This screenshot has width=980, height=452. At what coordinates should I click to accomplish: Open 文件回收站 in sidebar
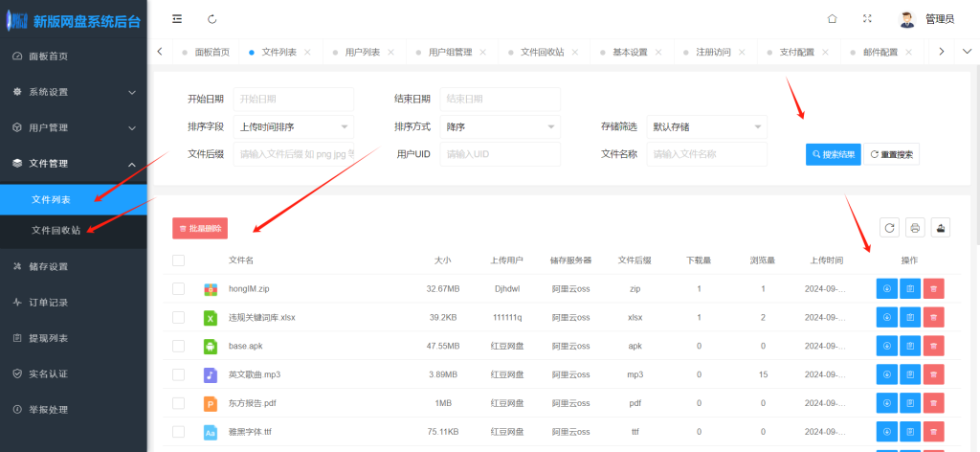[x=74, y=231]
